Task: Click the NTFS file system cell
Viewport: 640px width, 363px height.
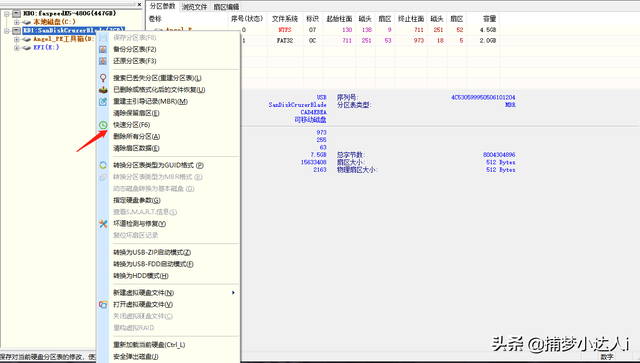Action: coord(284,30)
